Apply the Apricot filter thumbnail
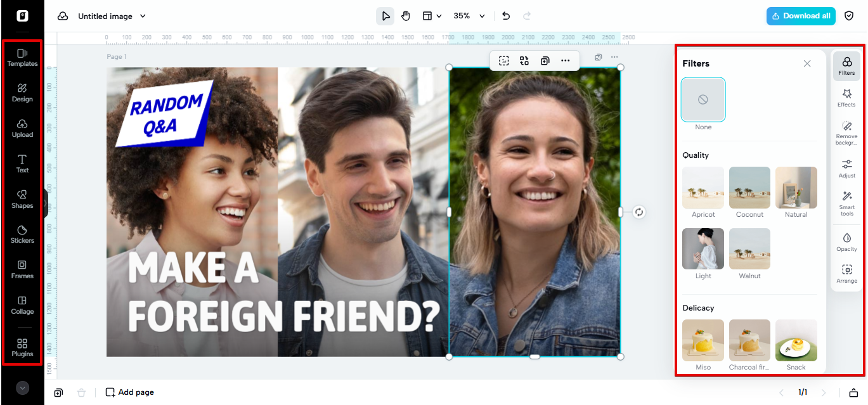868x405 pixels. tap(703, 188)
